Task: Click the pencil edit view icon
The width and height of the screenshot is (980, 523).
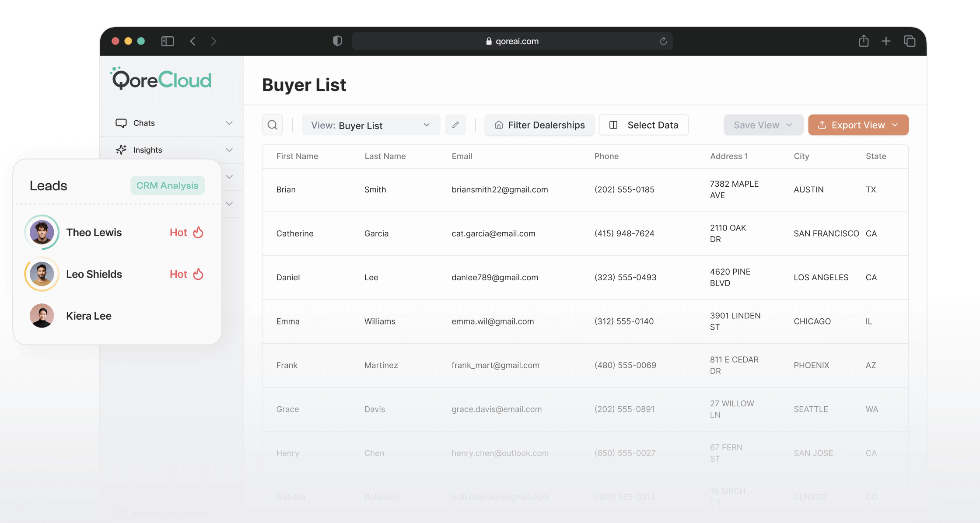Action: point(455,125)
